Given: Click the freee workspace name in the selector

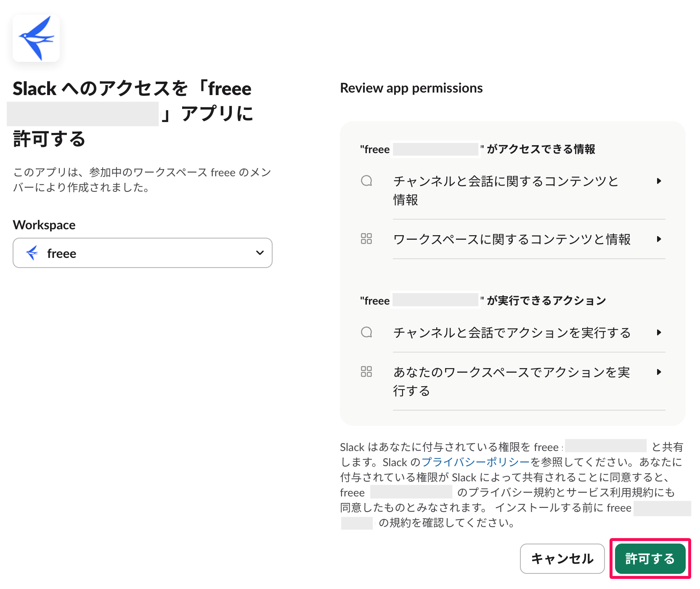Looking at the screenshot, I should [x=61, y=253].
